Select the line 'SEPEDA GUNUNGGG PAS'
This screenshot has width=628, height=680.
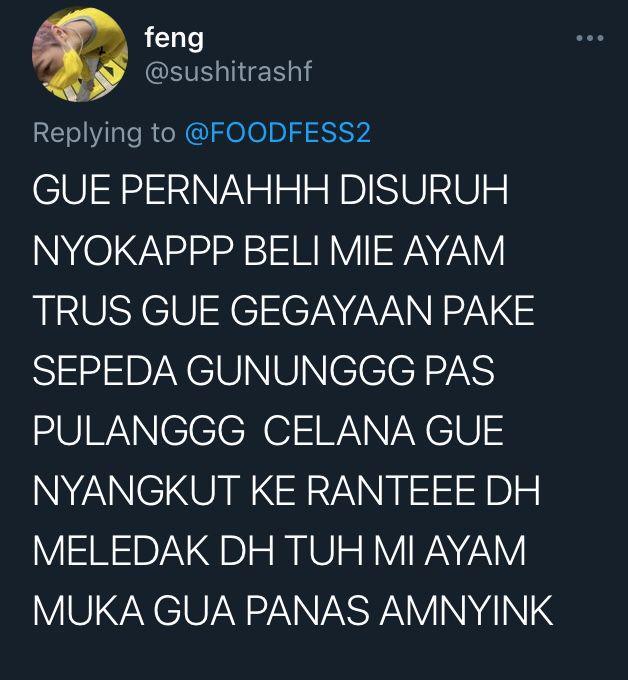pos(264,370)
